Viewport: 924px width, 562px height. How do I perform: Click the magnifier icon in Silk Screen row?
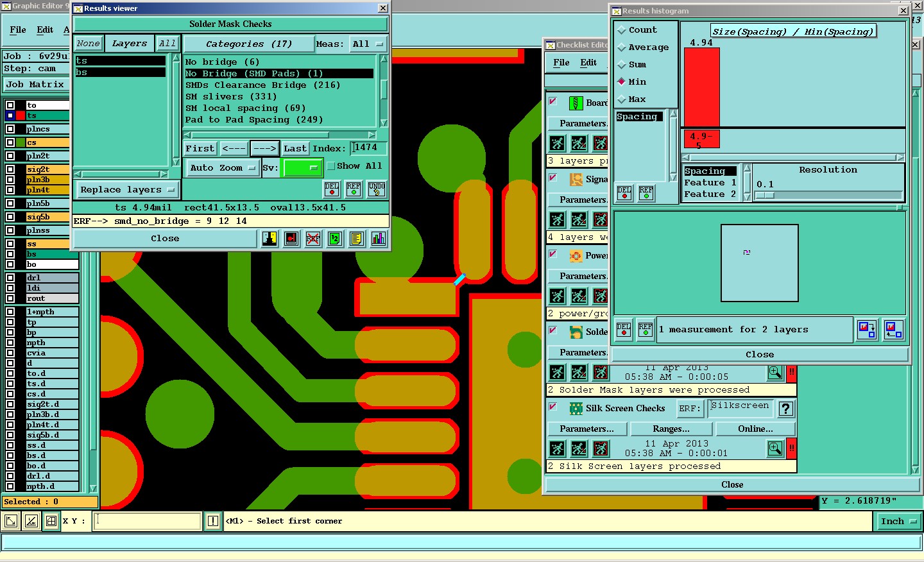tap(775, 448)
